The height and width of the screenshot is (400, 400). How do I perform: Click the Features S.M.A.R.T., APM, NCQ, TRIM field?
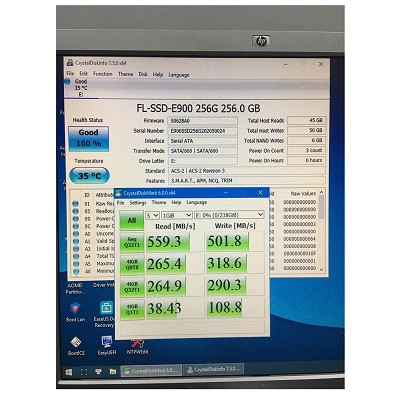[247, 181]
